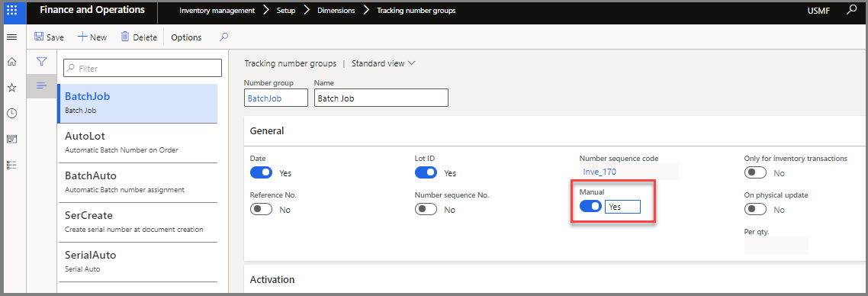Create a New tracking number group
Viewport: 868px width, 296px height.
click(x=92, y=37)
